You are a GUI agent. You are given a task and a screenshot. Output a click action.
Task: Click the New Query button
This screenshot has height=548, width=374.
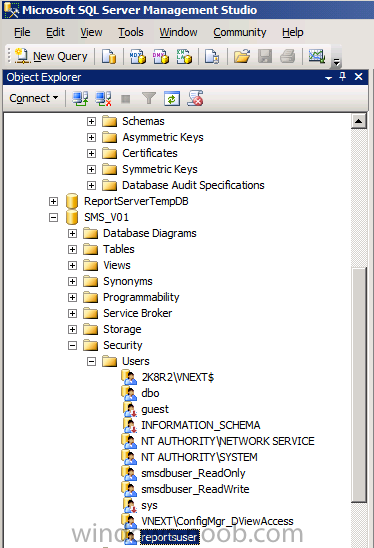[x=52, y=56]
